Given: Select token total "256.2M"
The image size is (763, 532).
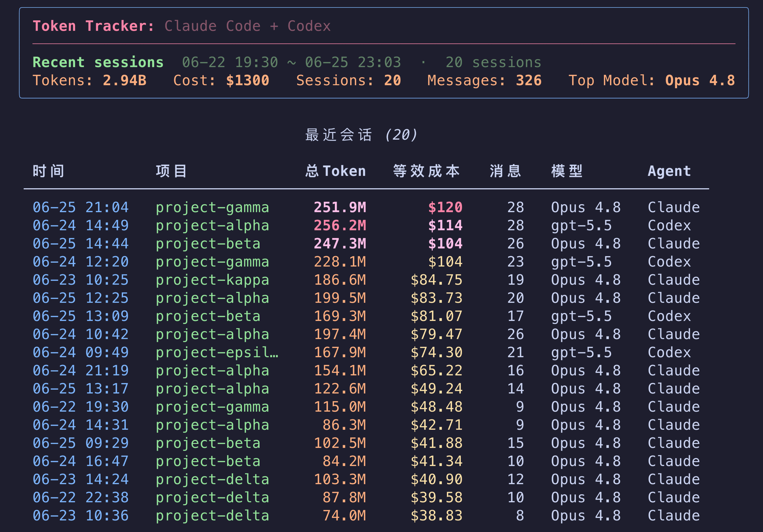Looking at the screenshot, I should [340, 226].
